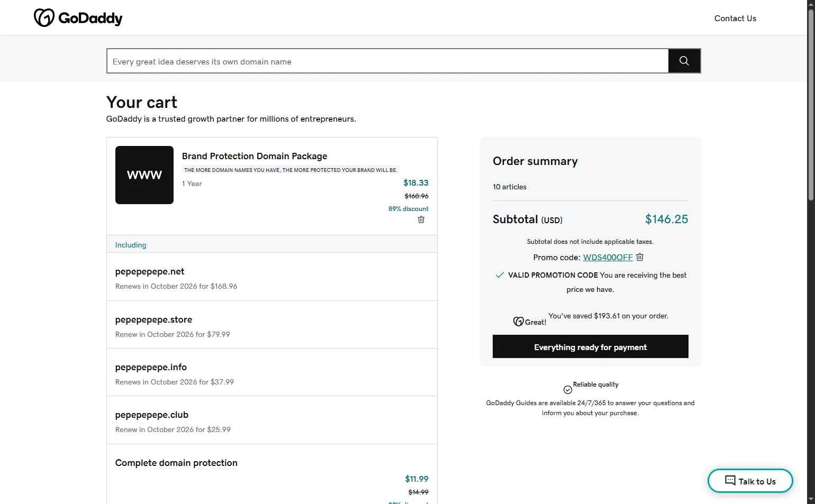Viewport: 815px width, 504px height.
Task: Select the pepepepepe.info domain row
Action: tap(272, 372)
